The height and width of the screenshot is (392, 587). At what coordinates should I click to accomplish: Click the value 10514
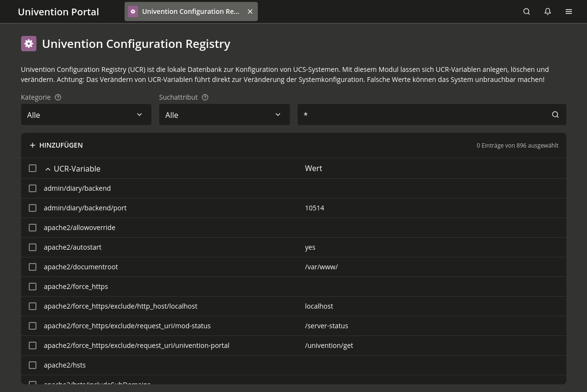click(314, 208)
